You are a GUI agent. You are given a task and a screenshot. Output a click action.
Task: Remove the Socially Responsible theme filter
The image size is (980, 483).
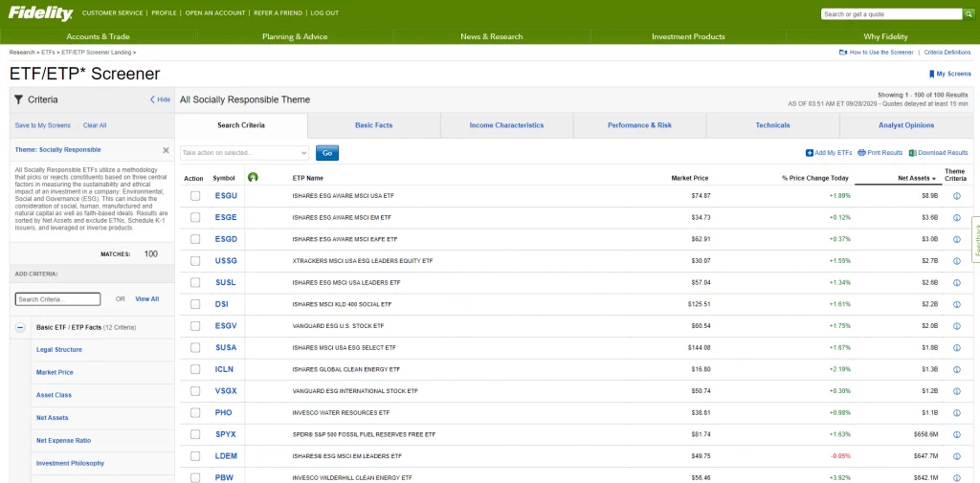coord(166,150)
